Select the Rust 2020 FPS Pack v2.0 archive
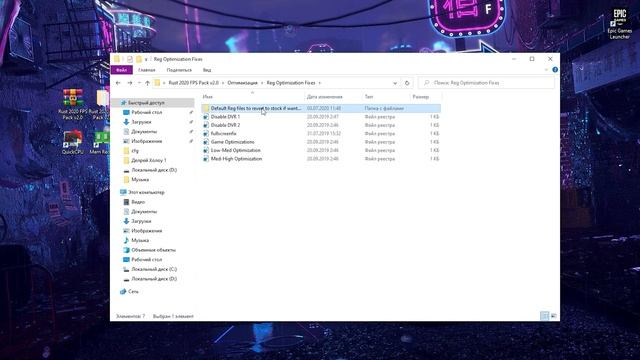 [73, 104]
